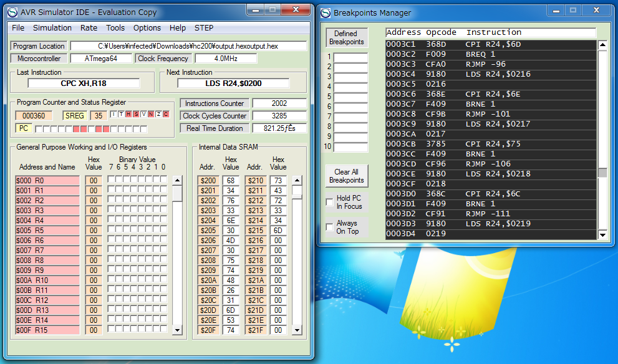Select instruction line 0003C7 BRNE 1

point(491,104)
